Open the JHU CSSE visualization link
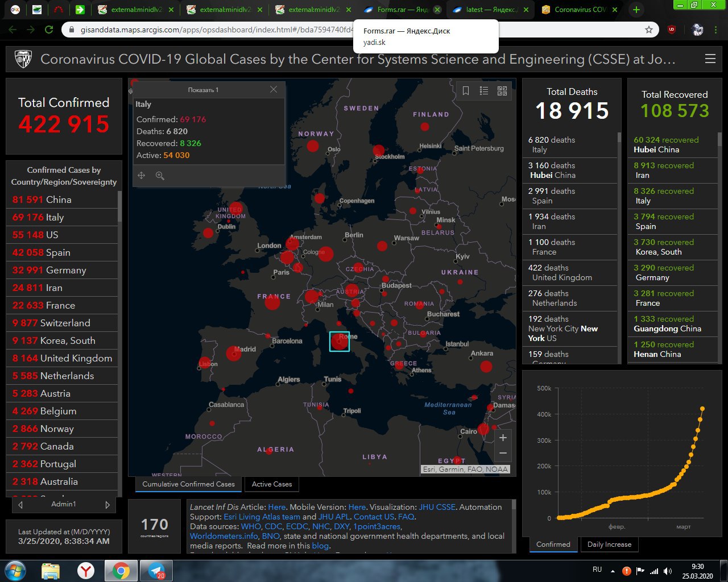 (x=437, y=507)
